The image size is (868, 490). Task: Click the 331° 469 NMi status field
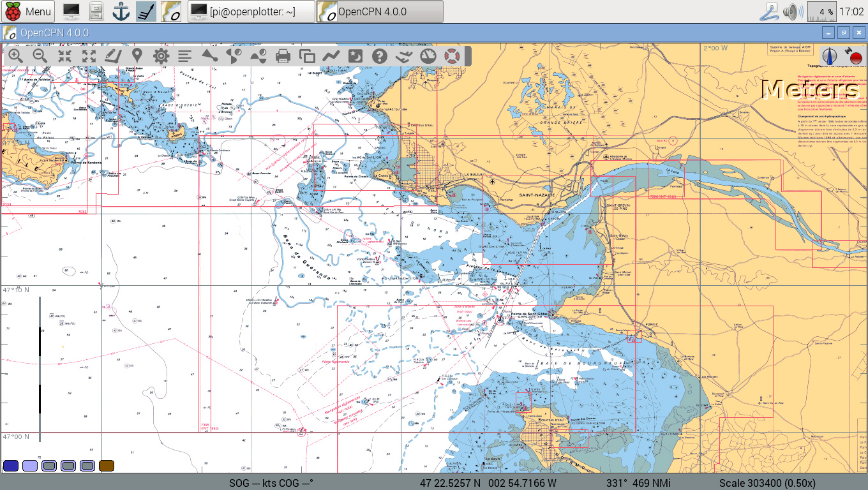tap(638, 483)
